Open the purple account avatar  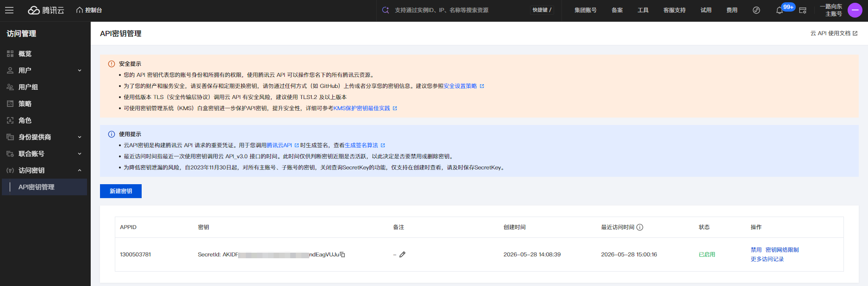855,10
